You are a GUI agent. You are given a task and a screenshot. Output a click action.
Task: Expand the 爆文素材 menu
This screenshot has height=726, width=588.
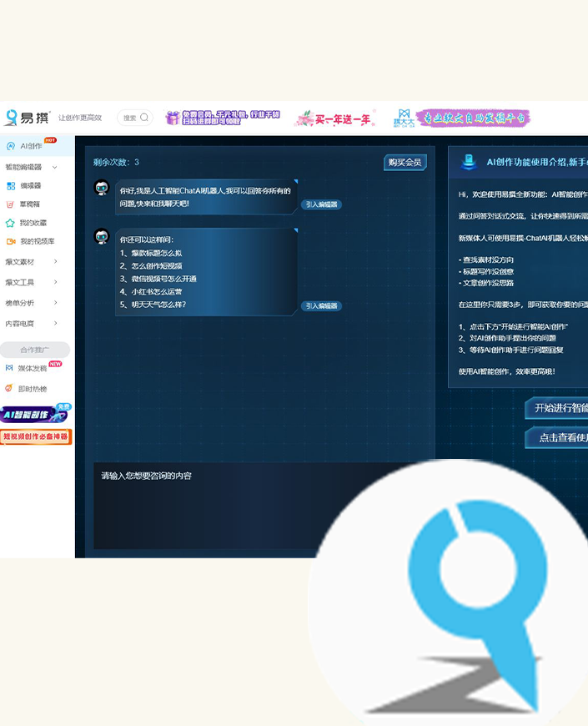(x=55, y=262)
